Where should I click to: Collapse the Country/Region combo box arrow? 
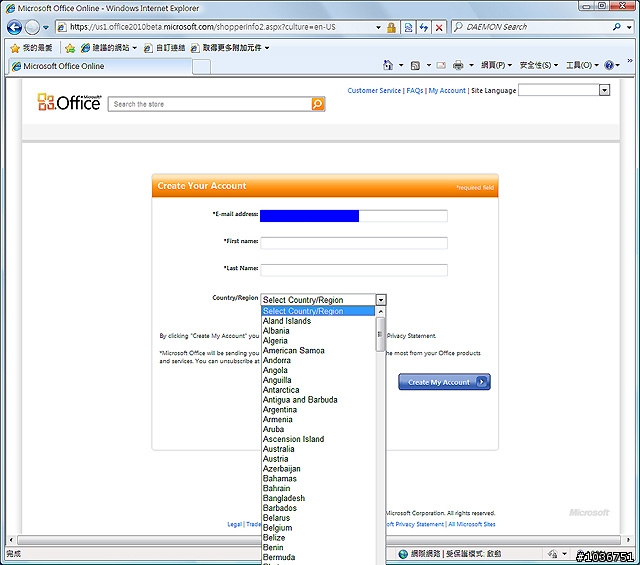(381, 300)
